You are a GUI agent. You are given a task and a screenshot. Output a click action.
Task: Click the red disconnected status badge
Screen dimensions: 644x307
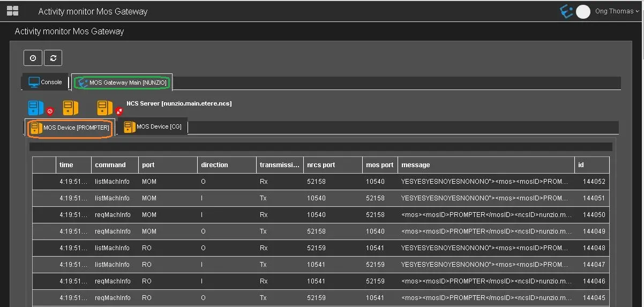pos(119,111)
